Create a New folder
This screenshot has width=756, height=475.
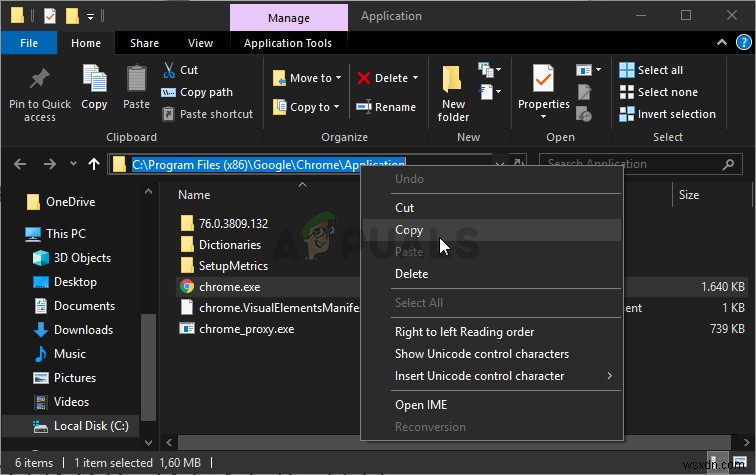(453, 93)
